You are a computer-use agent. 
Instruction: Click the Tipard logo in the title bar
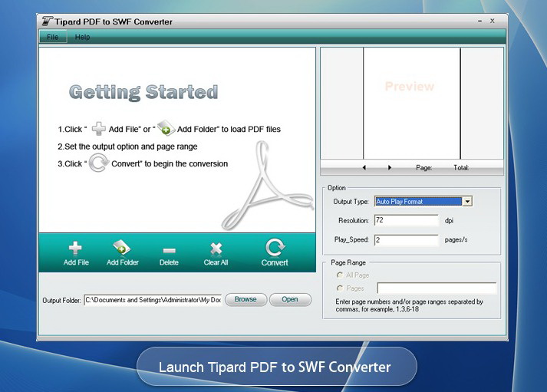coord(47,21)
